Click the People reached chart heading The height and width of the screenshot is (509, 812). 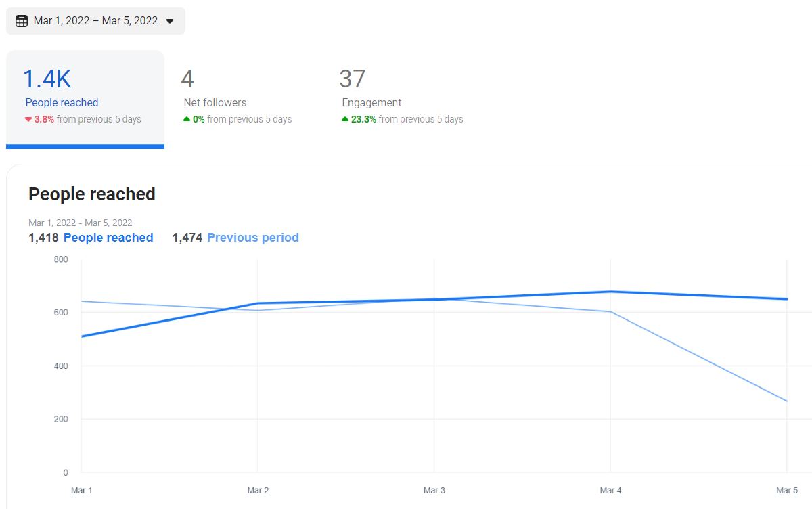pos(92,194)
